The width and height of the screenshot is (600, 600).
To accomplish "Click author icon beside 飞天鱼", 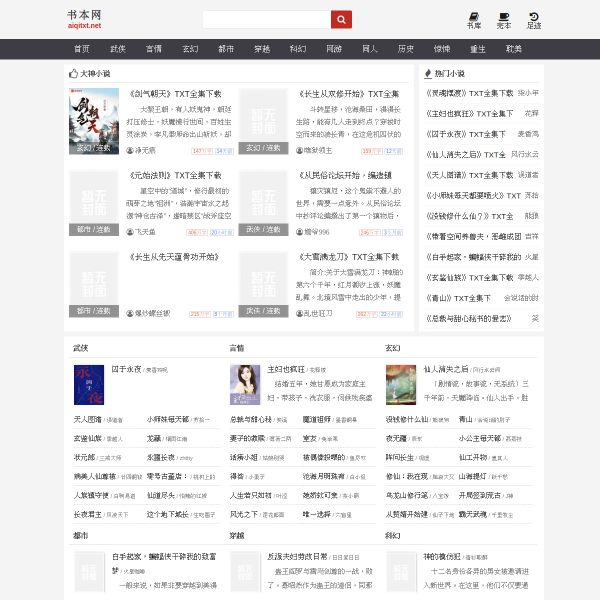I will 130,232.
